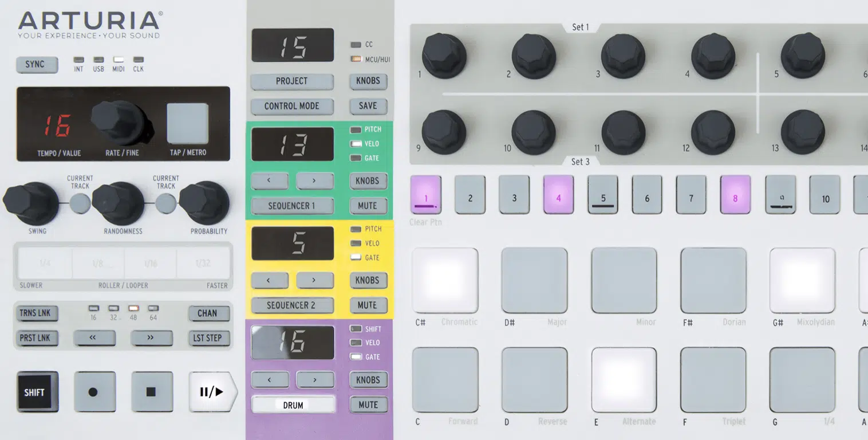Click Set 1 knob number 3
The height and width of the screenshot is (440, 868).
pyautogui.click(x=624, y=56)
